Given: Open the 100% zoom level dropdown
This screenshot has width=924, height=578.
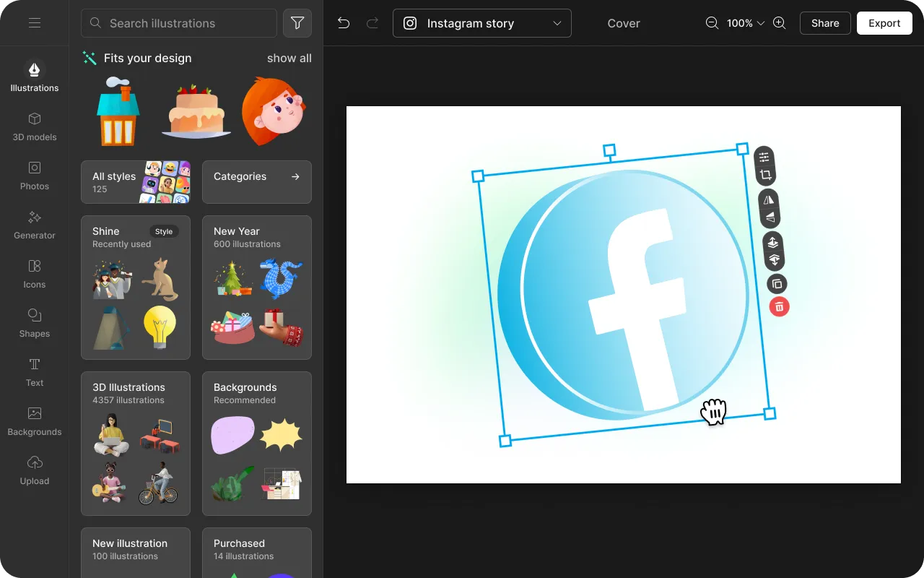Looking at the screenshot, I should 746,23.
